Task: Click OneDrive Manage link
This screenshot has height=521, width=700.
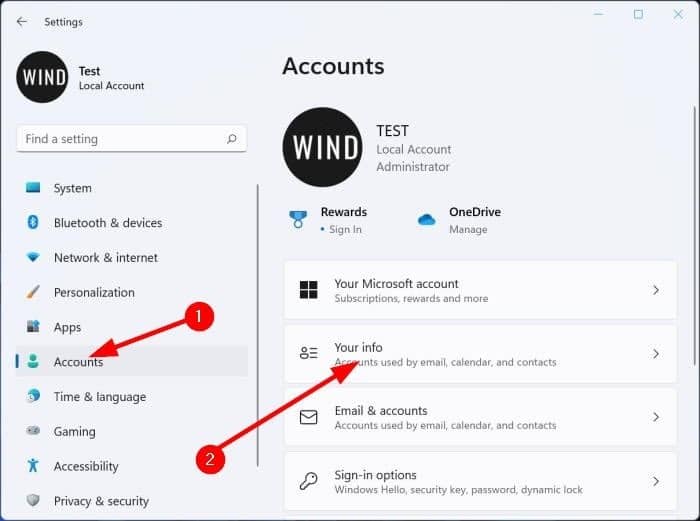Action: (468, 229)
